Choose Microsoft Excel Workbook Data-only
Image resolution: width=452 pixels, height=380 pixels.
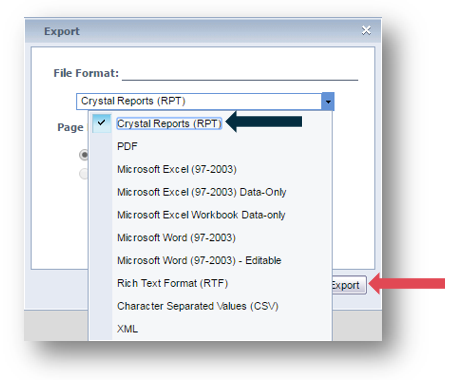click(201, 215)
